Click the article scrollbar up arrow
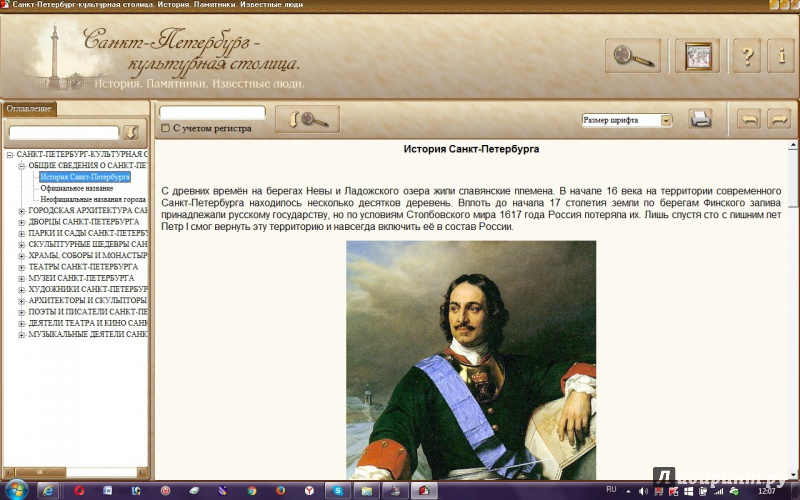 pyautogui.click(x=793, y=145)
